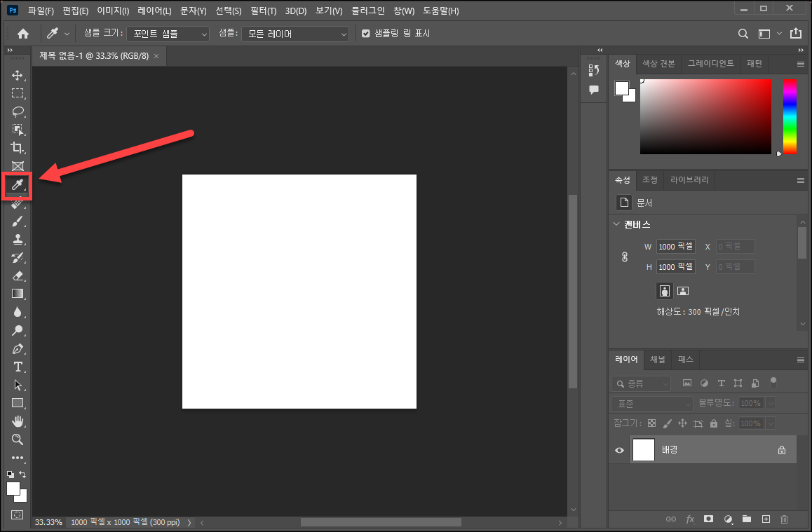
Task: Open the Edit Toolbar three-dots button
Action: click(18, 458)
